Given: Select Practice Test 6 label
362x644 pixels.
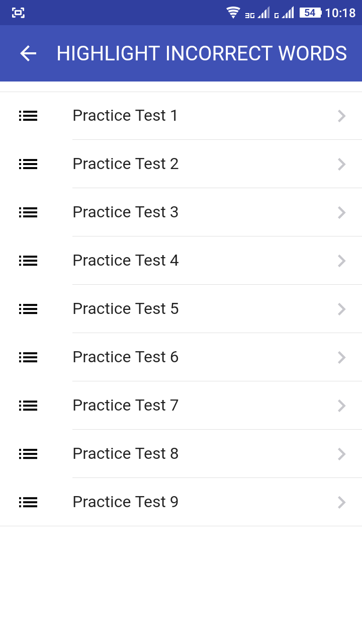Looking at the screenshot, I should coord(125,357).
